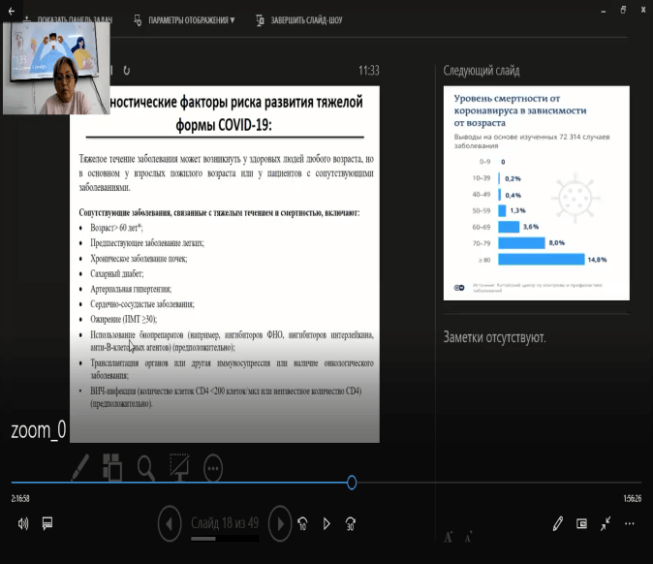Click the edit pencil icon in player

558,523
